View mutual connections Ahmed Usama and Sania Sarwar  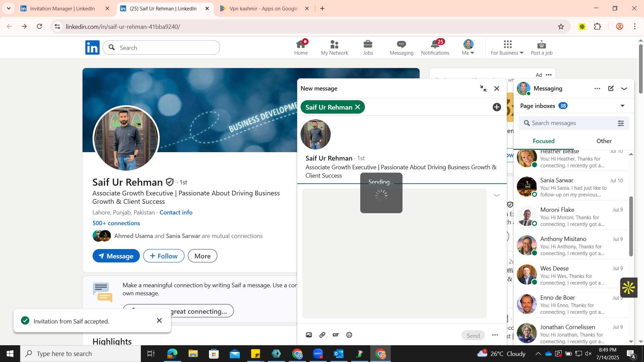[188, 236]
